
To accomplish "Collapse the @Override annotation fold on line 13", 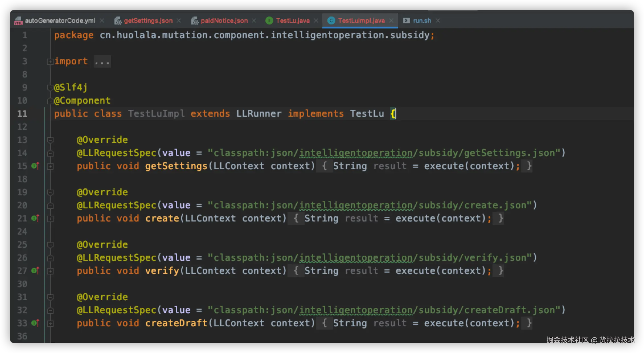I will pos(50,140).
